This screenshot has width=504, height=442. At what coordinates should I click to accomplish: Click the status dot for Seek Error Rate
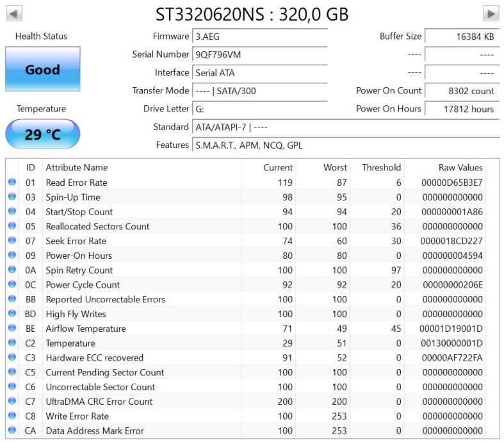point(12,240)
